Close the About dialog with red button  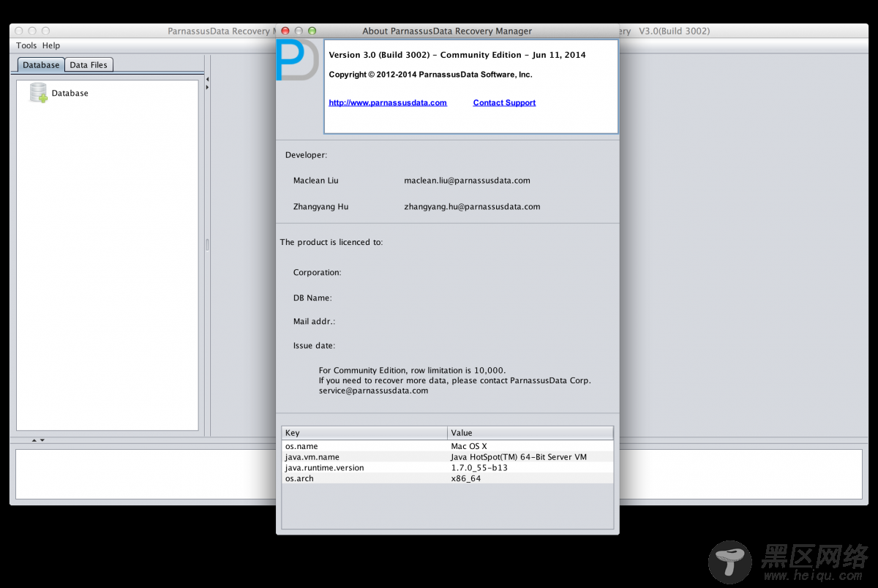pyautogui.click(x=285, y=31)
